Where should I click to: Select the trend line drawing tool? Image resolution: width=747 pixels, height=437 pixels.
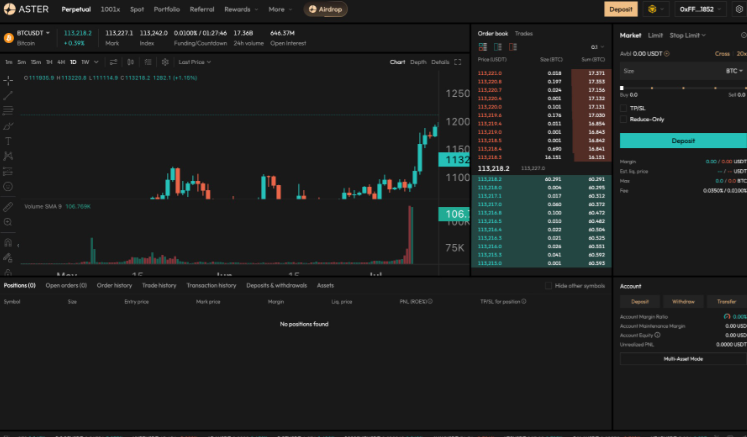[8, 95]
